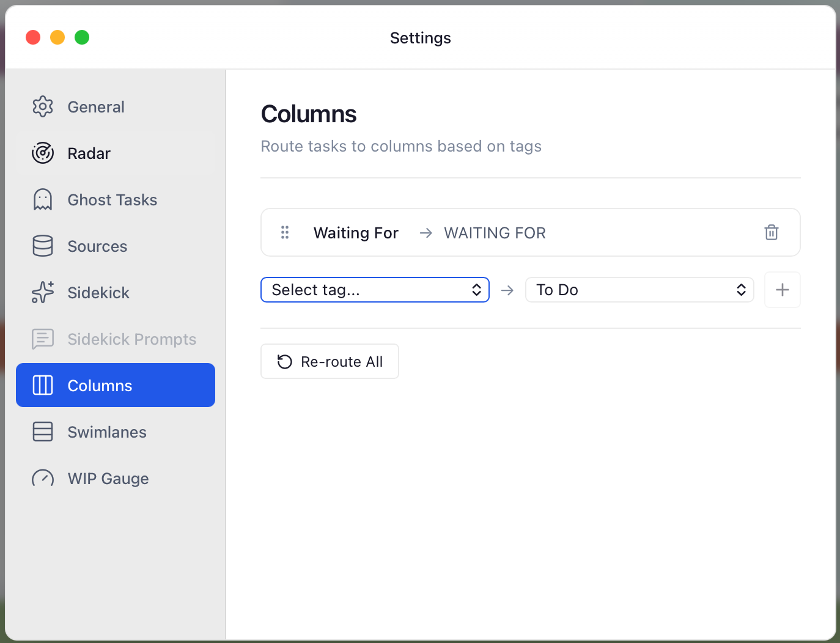Switch to the Swimlanes settings tab

click(107, 432)
